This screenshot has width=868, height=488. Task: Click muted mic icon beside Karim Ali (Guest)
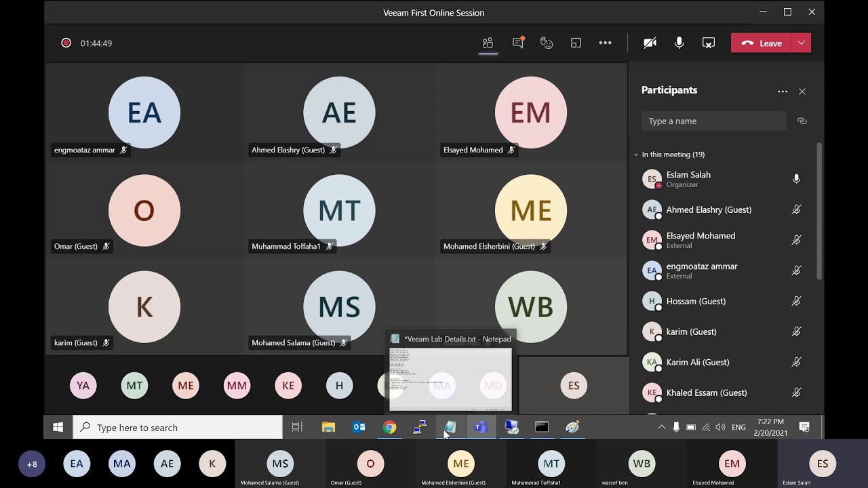coord(796,362)
